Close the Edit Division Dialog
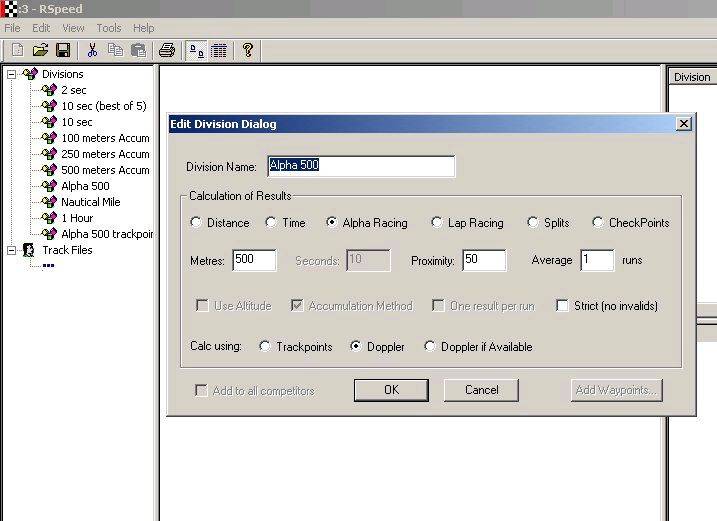 [684, 124]
